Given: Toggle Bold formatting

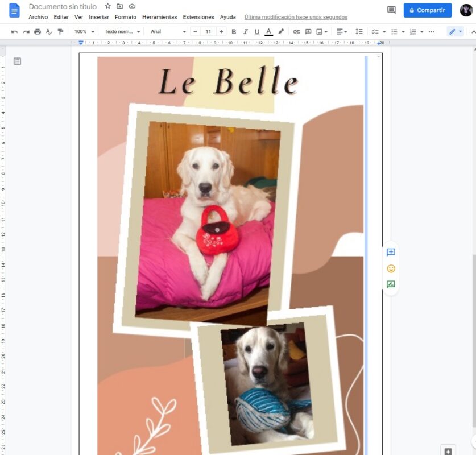Looking at the screenshot, I should click(234, 32).
